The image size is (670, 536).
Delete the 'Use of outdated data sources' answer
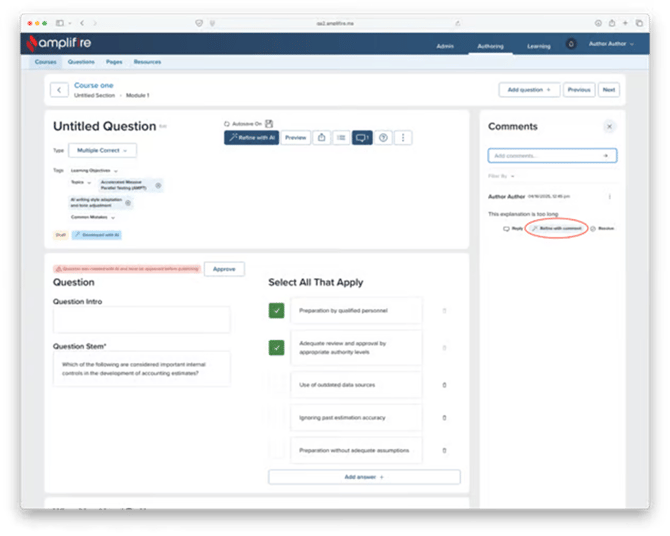(x=444, y=384)
